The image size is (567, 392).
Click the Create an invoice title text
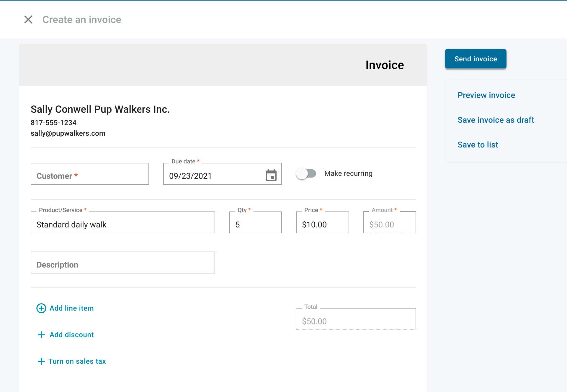pos(82,19)
